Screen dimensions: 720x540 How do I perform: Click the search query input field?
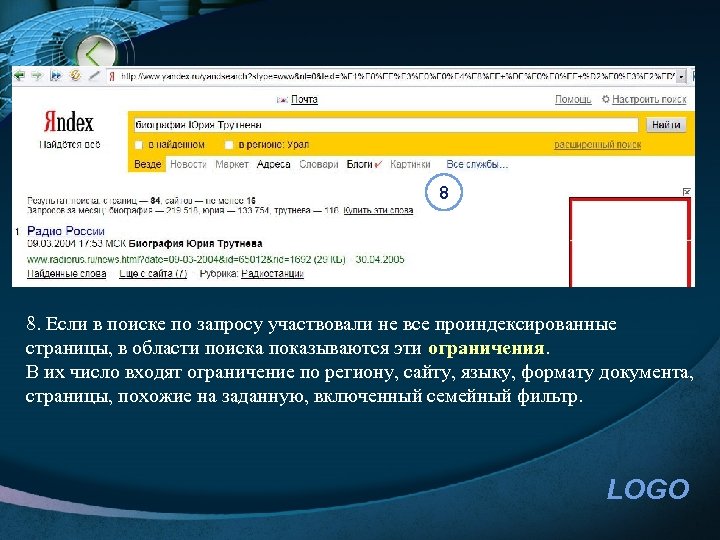point(386,125)
